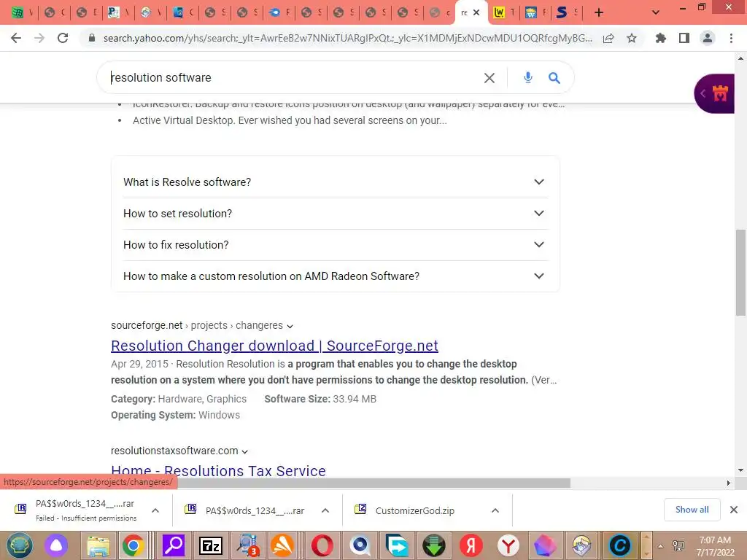The width and height of the screenshot is (747, 560).
Task: Close the active 're' tab
Action: [x=476, y=13]
